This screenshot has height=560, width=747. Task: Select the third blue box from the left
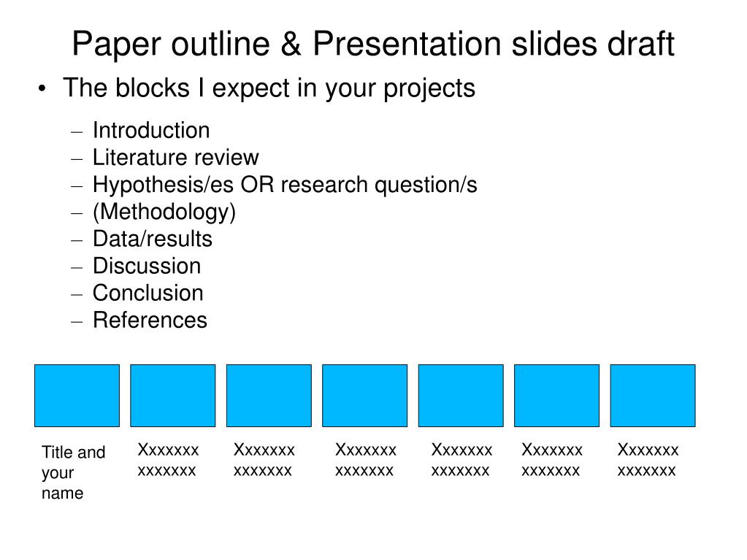(x=269, y=396)
